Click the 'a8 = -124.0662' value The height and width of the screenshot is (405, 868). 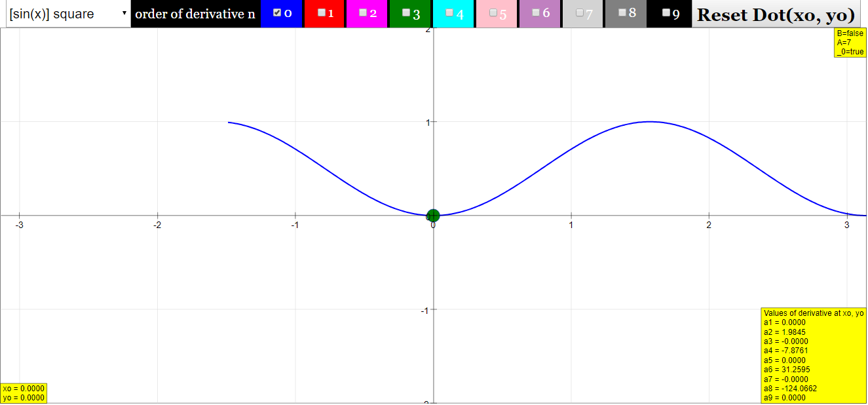(x=790, y=389)
